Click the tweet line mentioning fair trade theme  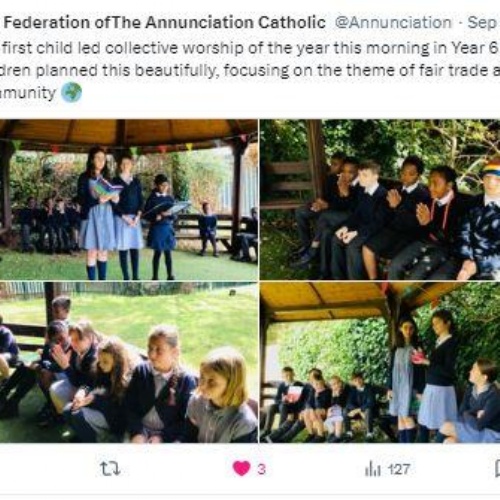click(x=250, y=70)
